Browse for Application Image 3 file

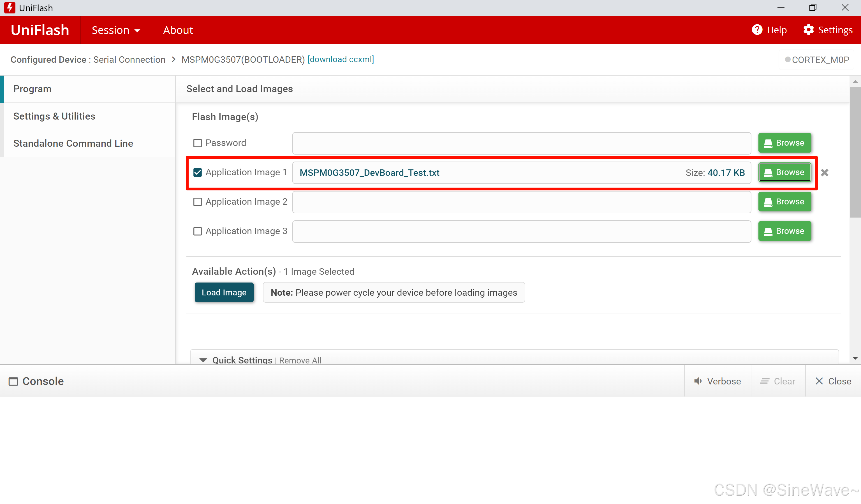click(x=784, y=231)
